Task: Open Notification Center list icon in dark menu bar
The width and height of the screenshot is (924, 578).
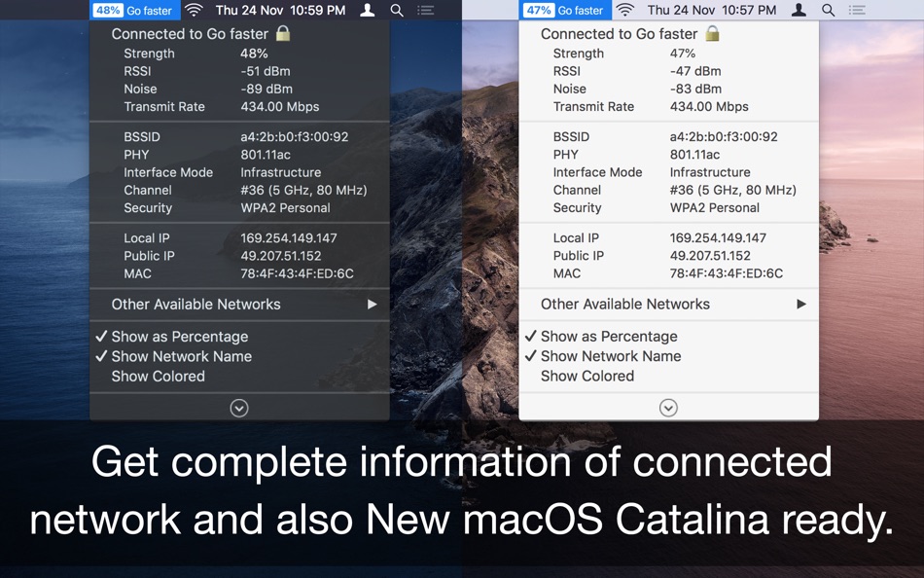Action: (425, 10)
